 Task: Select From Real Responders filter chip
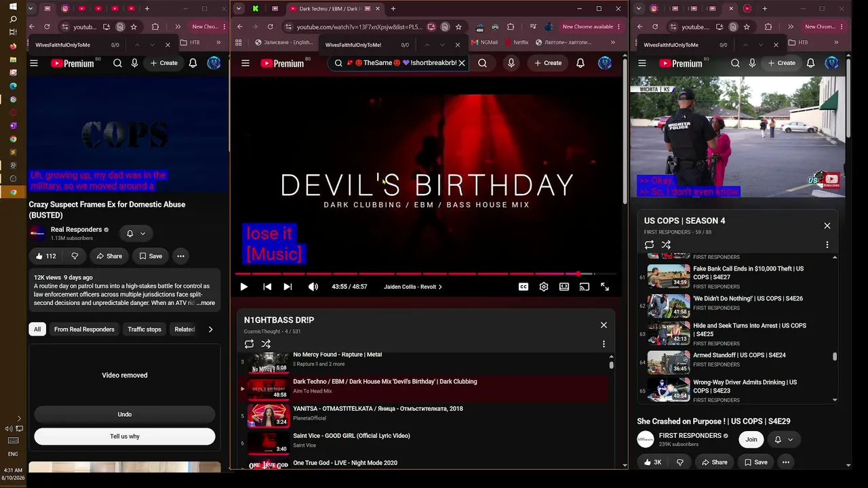[84, 329]
